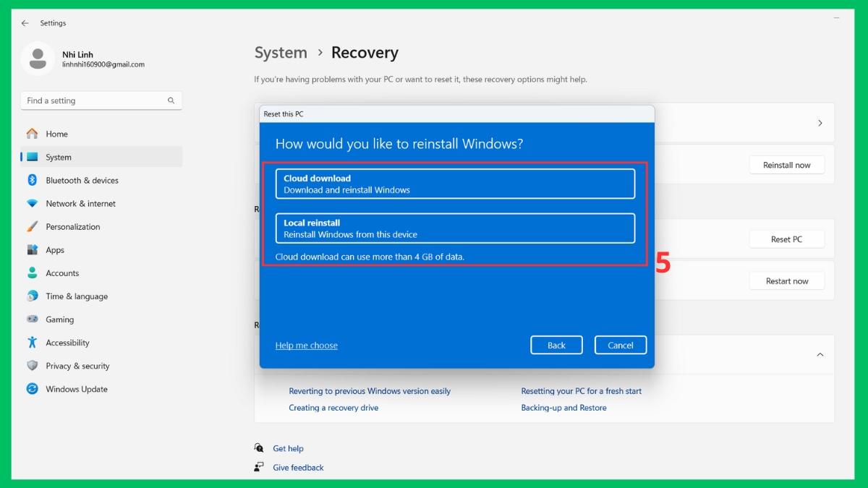Viewport: 868px width, 488px height.
Task: Select the Home icon in sidebar
Action: (33, 134)
